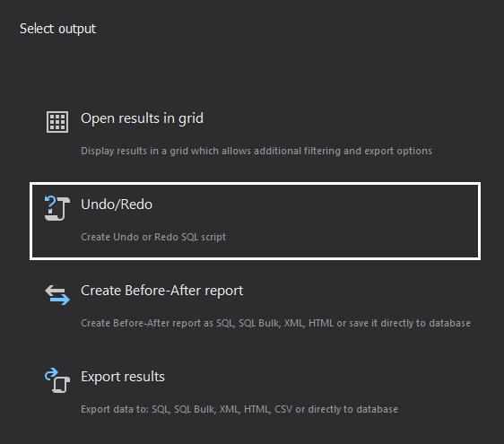Select the 'Undo/Redo' title text
This screenshot has width=504, height=444.
[117, 205]
